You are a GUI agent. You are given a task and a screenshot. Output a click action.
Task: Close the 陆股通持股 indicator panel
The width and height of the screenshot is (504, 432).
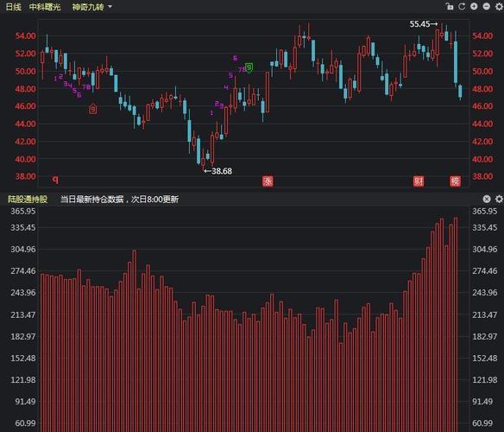487,199
